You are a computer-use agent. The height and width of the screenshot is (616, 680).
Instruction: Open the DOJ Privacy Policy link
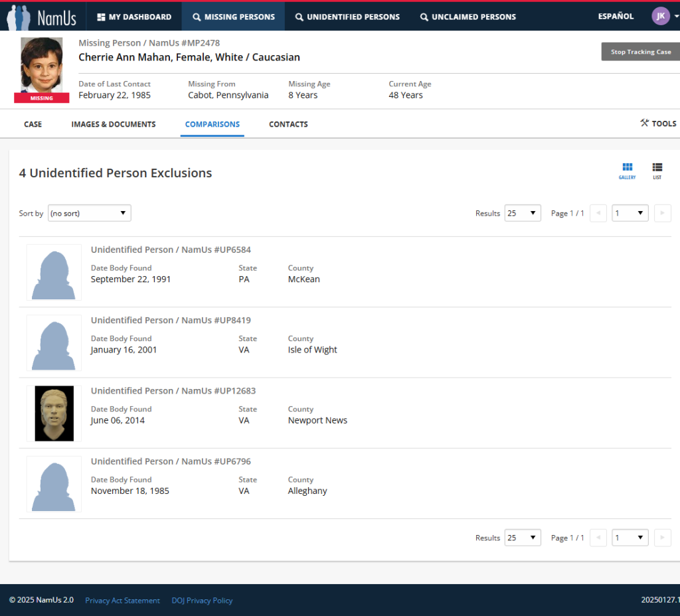[202, 601]
